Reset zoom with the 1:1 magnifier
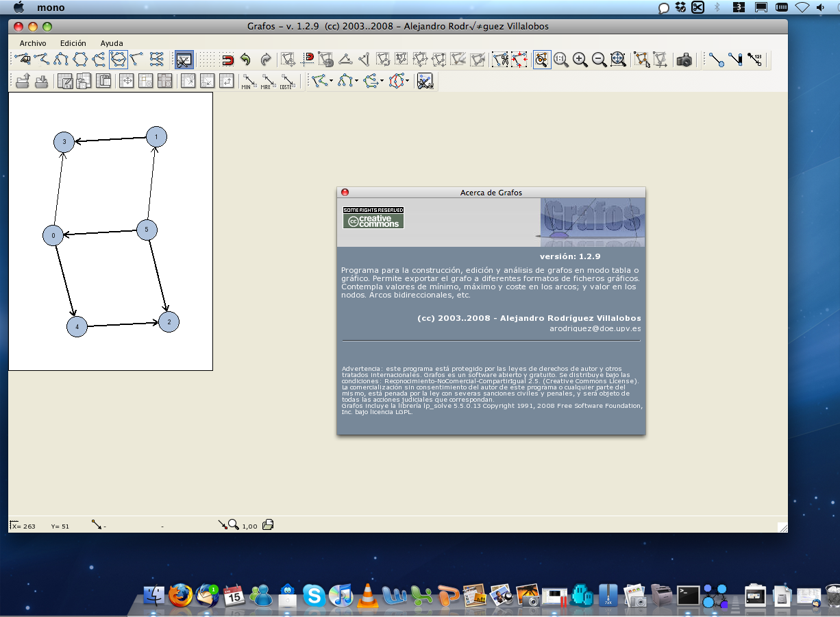Viewport: 840px width, 617px height. 561,60
